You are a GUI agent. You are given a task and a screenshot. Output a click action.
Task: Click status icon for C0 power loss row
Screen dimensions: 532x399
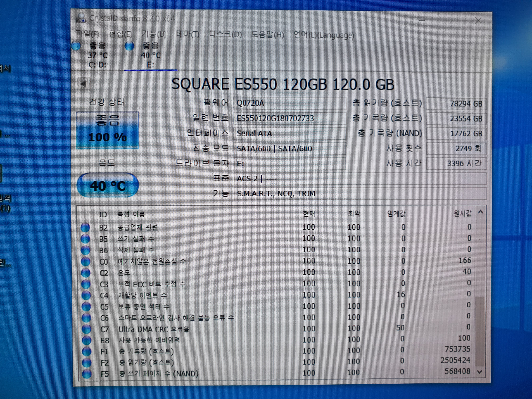tap(86, 261)
